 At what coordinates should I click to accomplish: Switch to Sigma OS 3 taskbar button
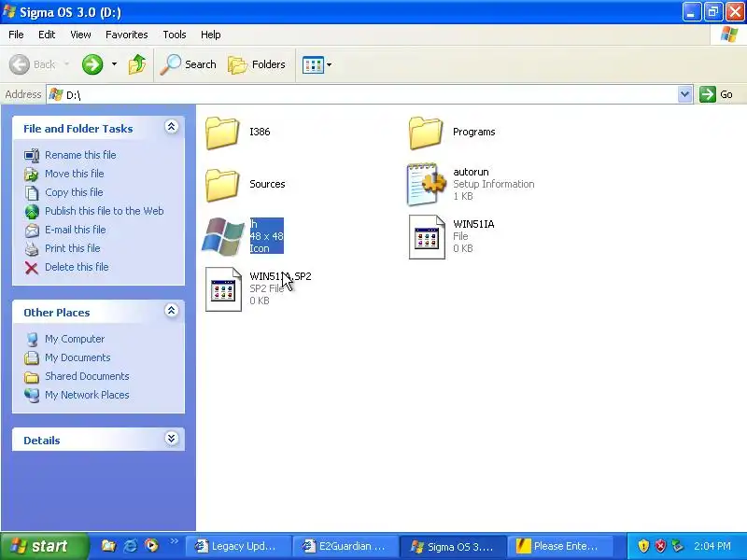[453, 546]
